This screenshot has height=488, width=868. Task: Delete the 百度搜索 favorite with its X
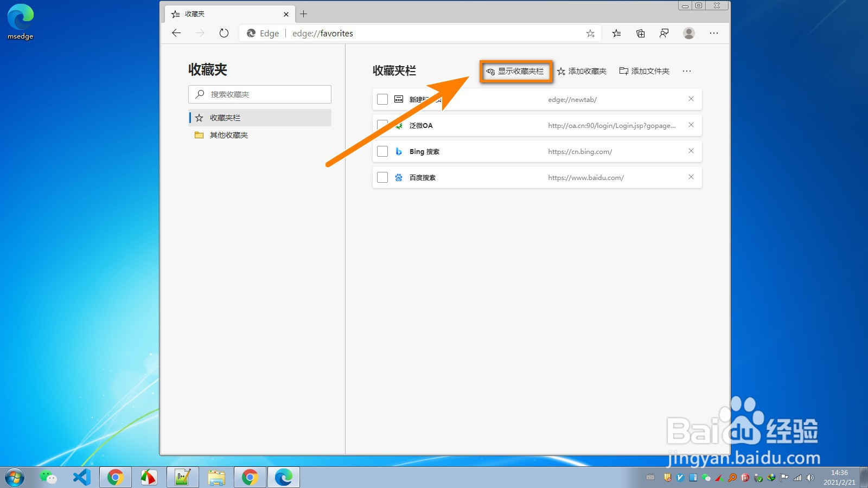[x=691, y=177]
